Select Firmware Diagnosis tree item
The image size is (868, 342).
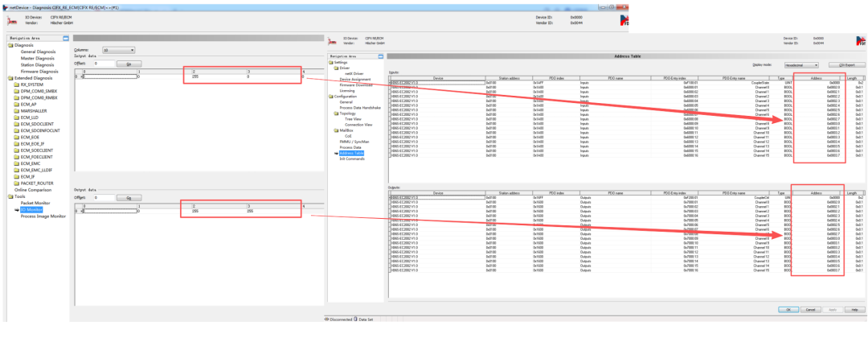(x=39, y=72)
